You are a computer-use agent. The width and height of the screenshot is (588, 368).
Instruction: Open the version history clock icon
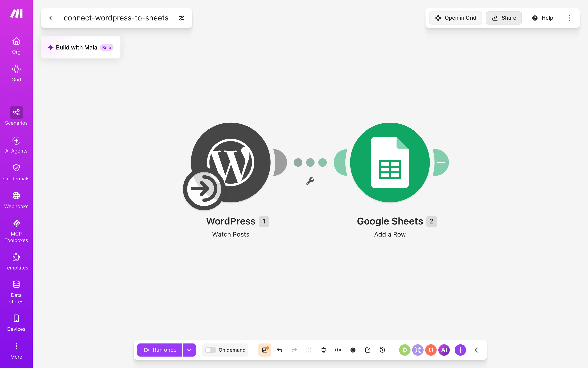382,350
